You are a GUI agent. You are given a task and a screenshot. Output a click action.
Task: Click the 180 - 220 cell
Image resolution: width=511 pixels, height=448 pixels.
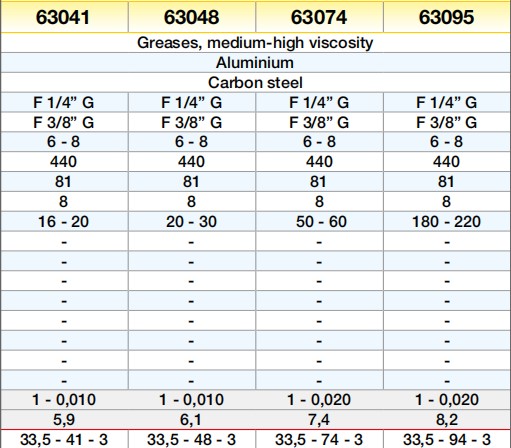pos(447,222)
